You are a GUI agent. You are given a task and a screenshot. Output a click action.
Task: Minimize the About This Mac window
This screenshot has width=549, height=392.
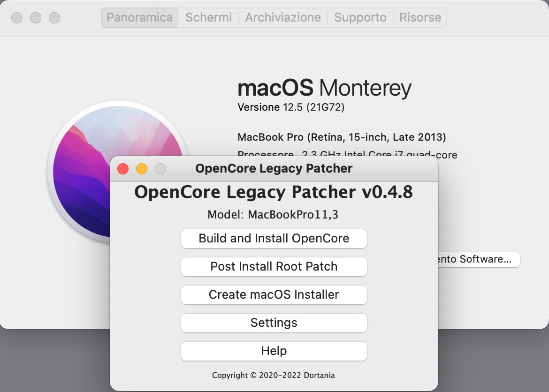pyautogui.click(x=36, y=18)
